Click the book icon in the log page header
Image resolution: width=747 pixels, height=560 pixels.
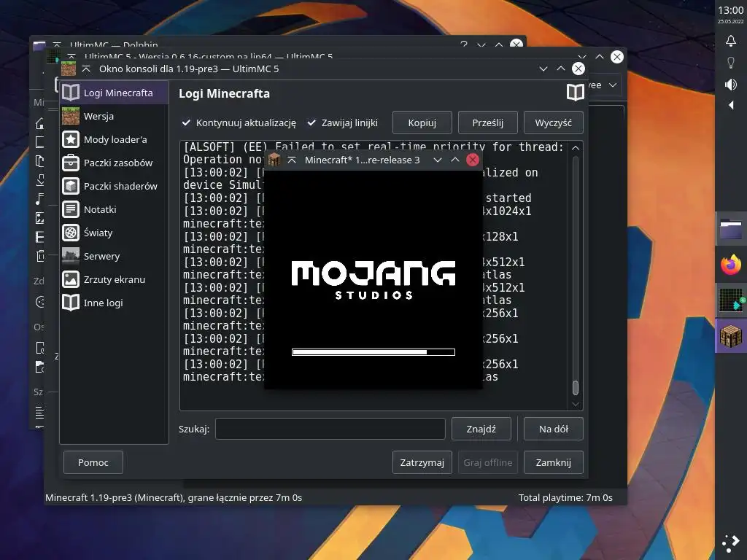click(x=575, y=93)
